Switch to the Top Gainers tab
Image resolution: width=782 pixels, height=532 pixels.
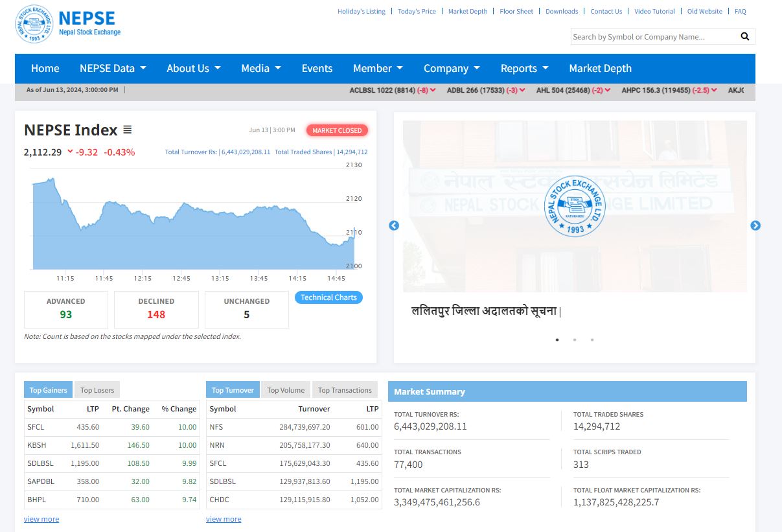pos(49,390)
